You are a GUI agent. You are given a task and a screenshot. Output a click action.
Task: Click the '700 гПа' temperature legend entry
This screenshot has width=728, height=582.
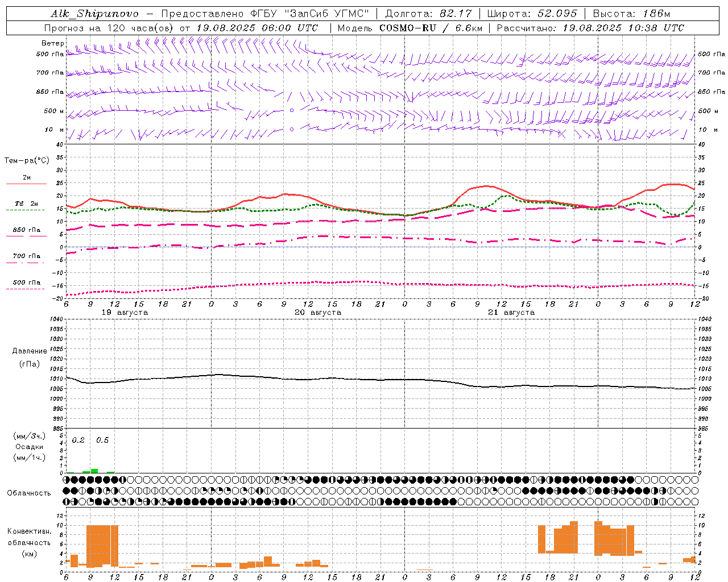click(27, 256)
